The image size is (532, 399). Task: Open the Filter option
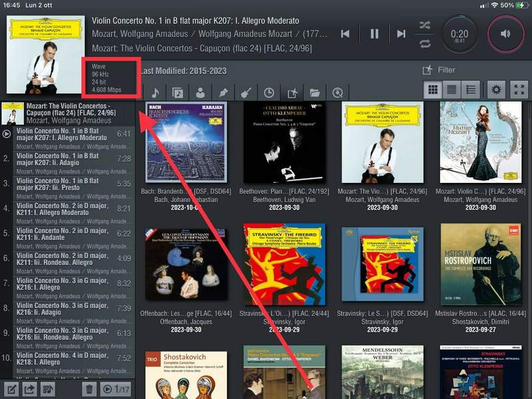click(439, 70)
